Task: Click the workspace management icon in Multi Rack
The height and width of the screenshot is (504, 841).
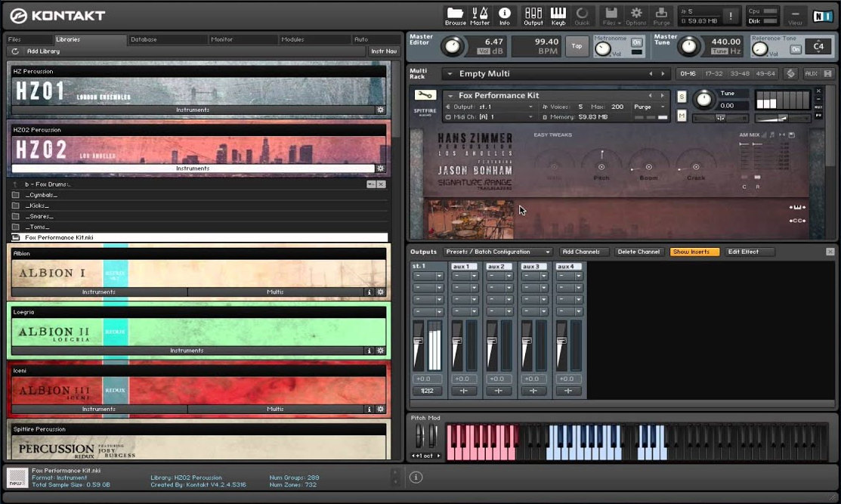Action: pyautogui.click(x=790, y=73)
